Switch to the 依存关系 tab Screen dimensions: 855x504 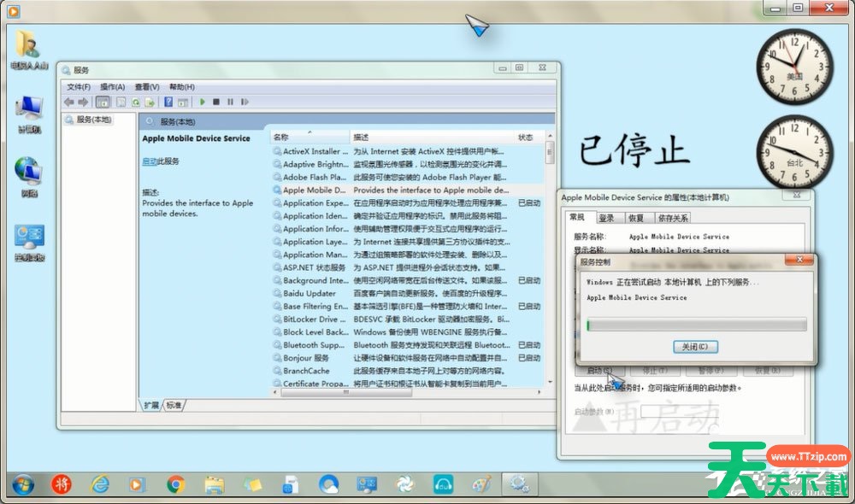pos(673,218)
